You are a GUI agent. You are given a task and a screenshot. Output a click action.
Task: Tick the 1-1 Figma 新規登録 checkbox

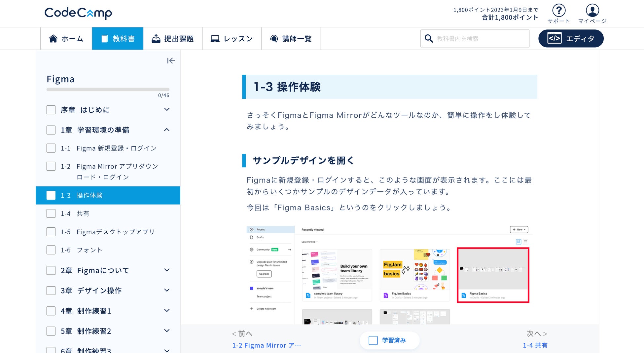tap(51, 148)
